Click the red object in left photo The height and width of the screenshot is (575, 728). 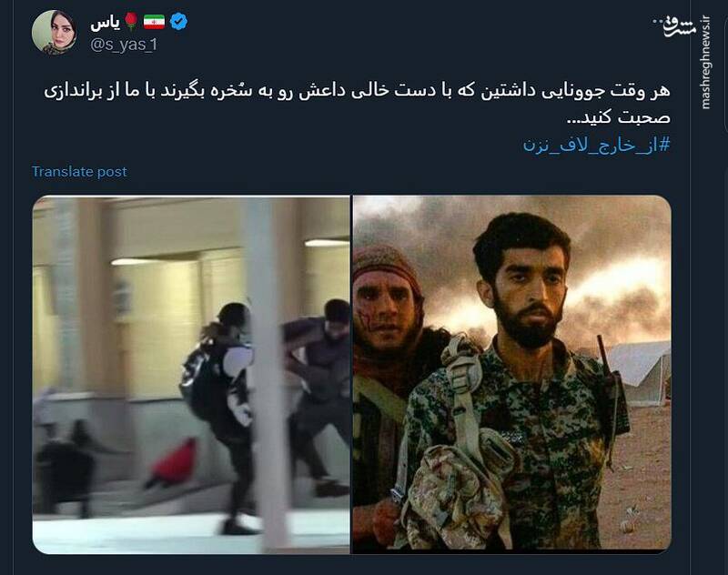coord(174,464)
